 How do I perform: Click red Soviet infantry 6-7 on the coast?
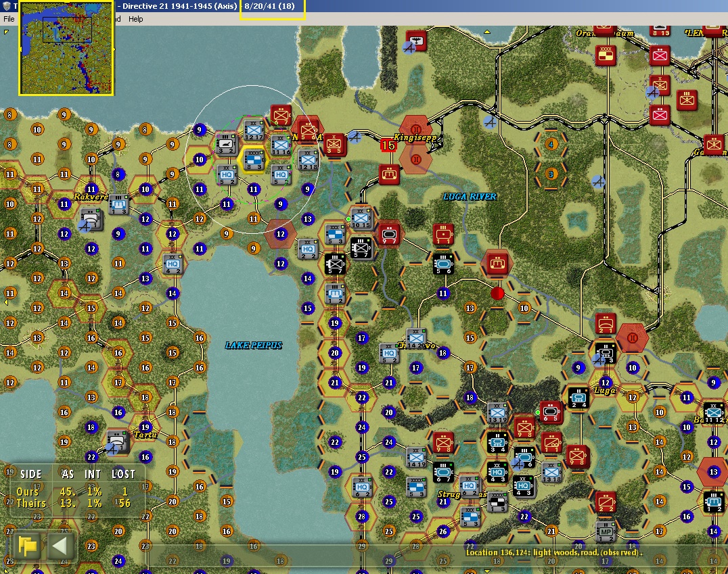pyautogui.click(x=280, y=116)
